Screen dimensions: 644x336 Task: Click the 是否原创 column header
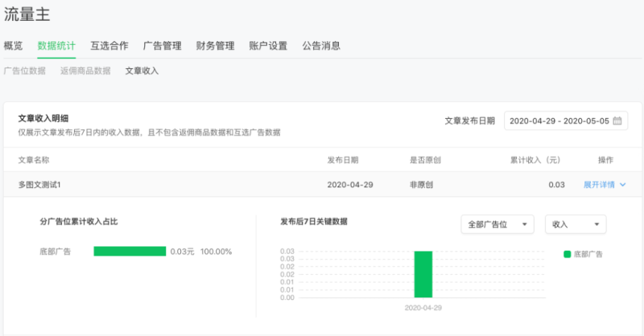425,160
